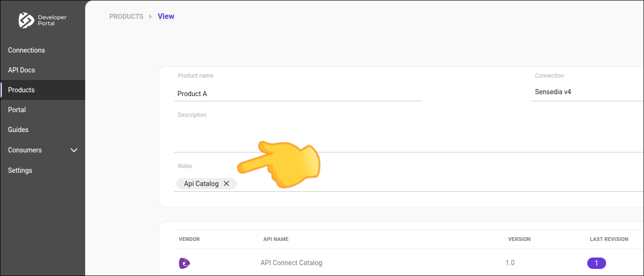Click the Developer Portal logo icon
Image resolution: width=644 pixels, height=276 pixels.
[27, 20]
